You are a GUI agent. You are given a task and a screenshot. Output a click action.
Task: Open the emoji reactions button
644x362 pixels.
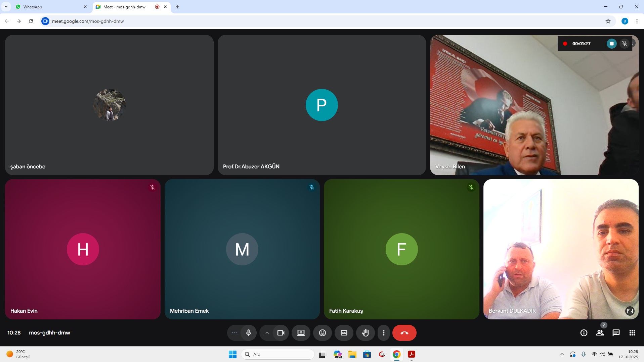[323, 333]
